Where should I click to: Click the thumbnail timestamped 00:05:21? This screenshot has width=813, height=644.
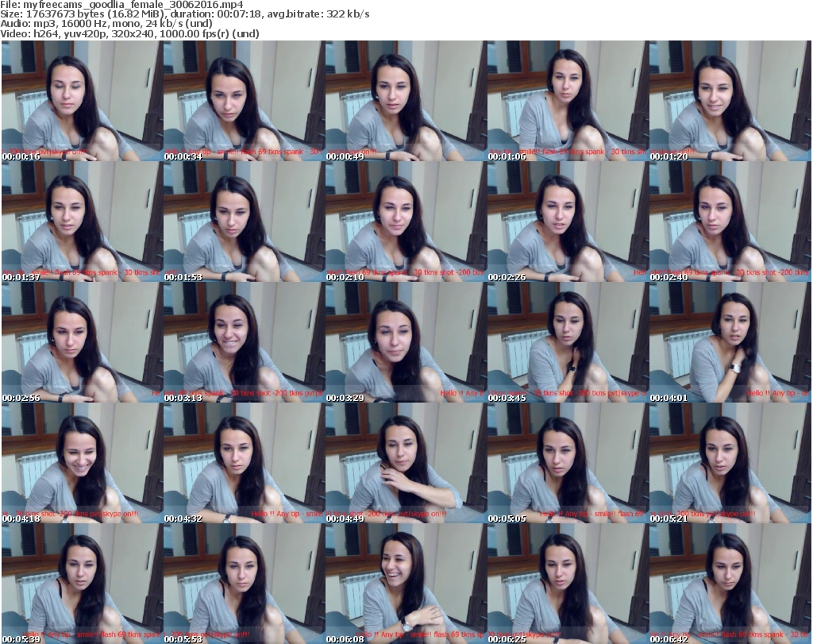[730, 464]
